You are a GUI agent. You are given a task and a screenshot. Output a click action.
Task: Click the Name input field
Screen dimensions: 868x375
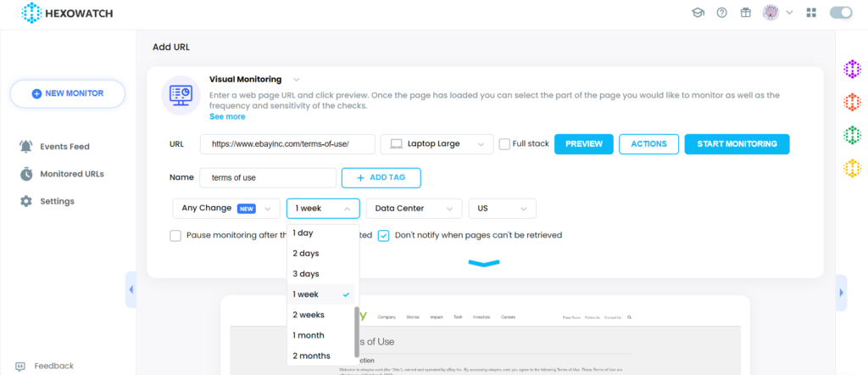click(x=268, y=178)
